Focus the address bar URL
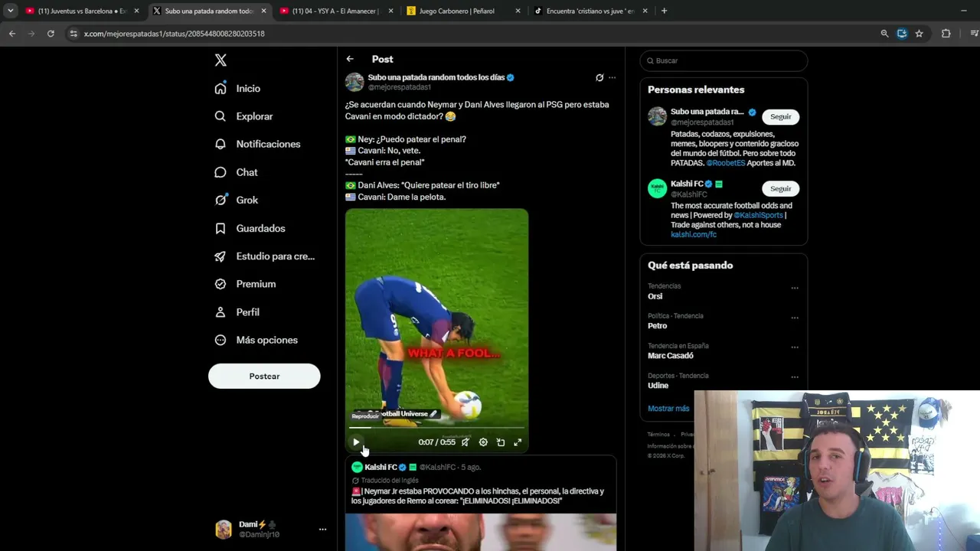This screenshot has width=980, height=551. 174,34
